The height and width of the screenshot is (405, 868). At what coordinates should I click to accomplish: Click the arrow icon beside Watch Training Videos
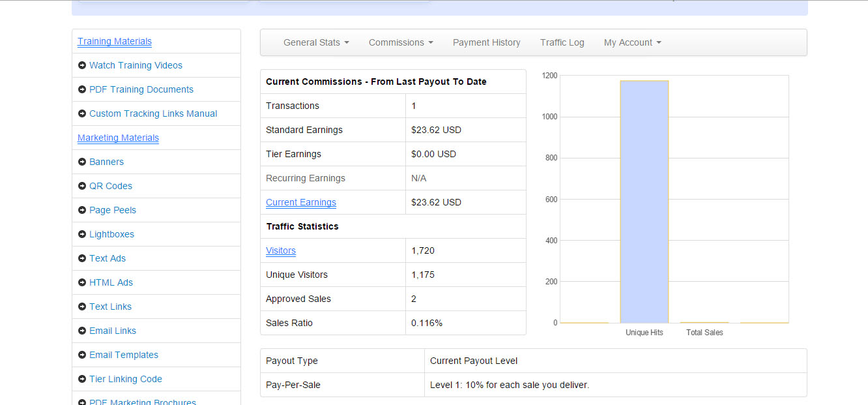pyautogui.click(x=82, y=65)
